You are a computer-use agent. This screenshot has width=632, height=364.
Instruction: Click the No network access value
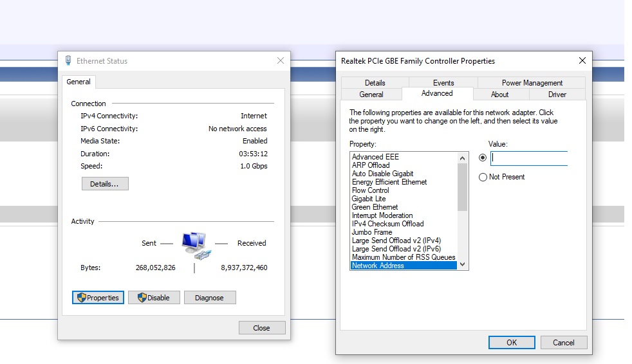coord(237,129)
